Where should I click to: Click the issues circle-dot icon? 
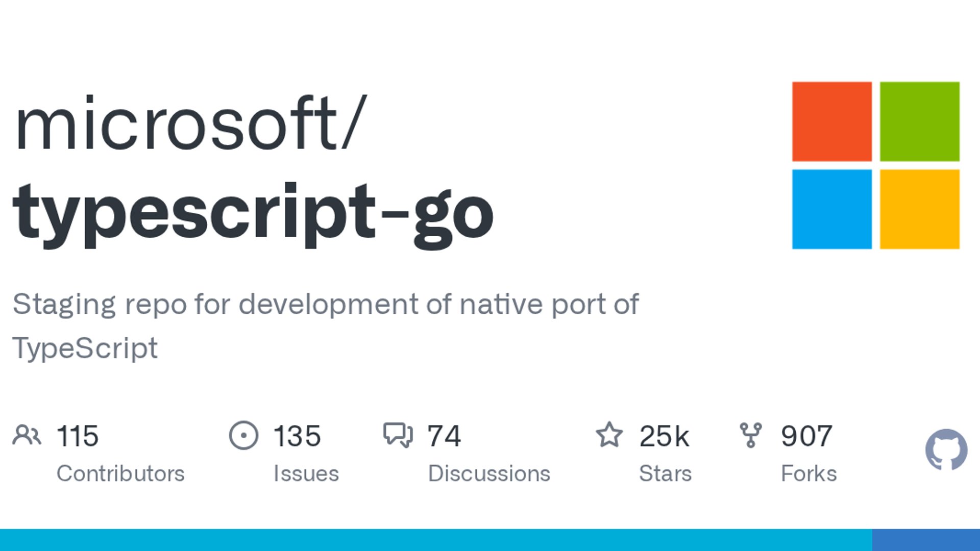[243, 435]
